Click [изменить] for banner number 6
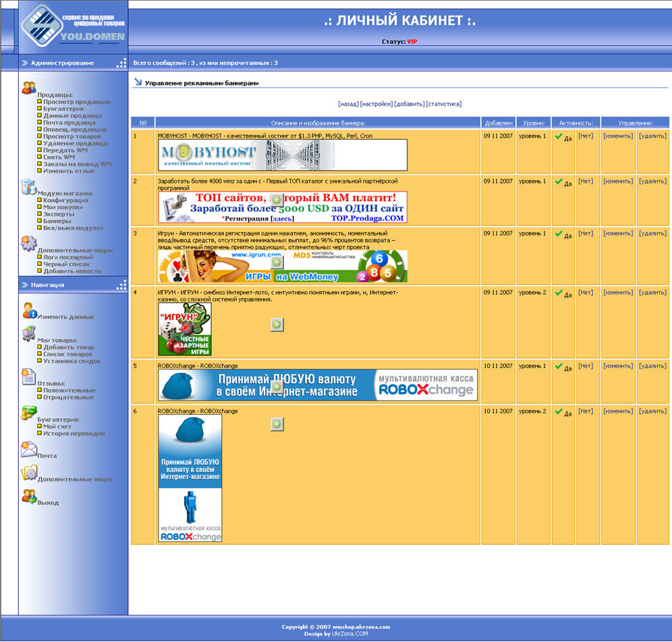This screenshot has height=642, width=672. pos(618,411)
